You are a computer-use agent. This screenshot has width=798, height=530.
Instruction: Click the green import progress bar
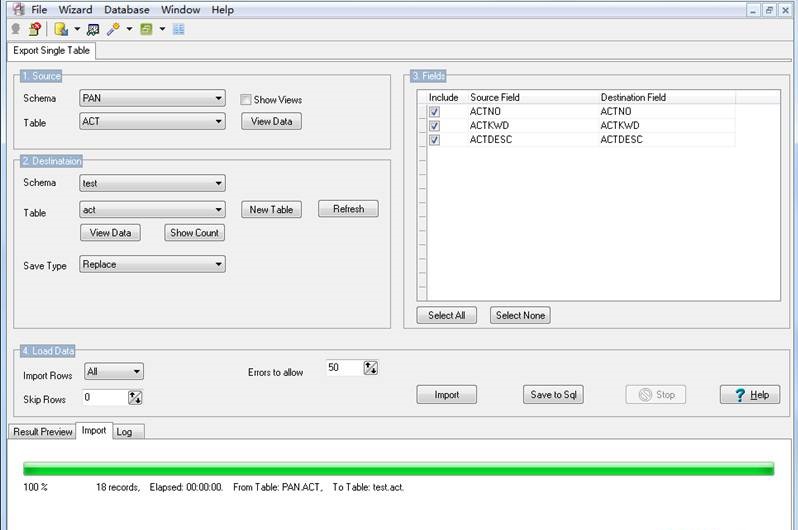coord(398,469)
